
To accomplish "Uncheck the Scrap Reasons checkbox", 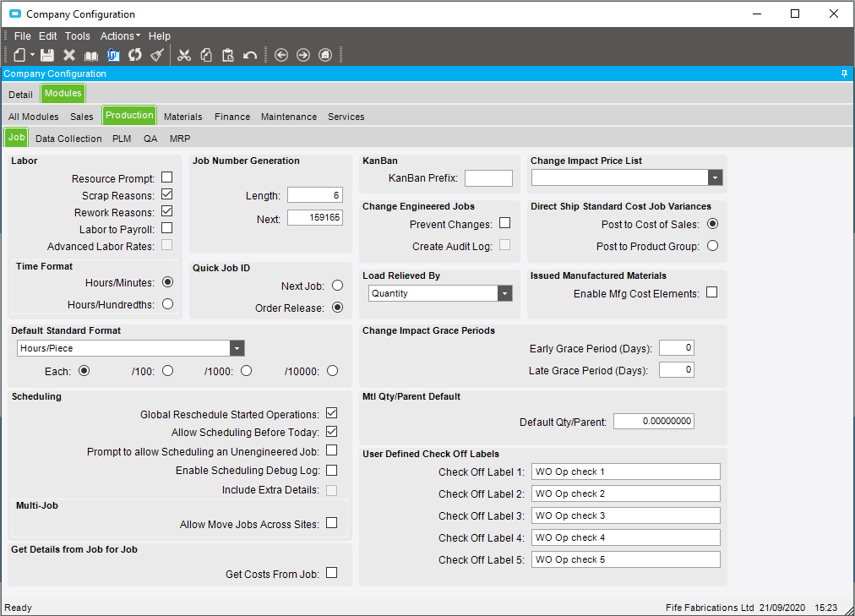I will click(x=167, y=194).
